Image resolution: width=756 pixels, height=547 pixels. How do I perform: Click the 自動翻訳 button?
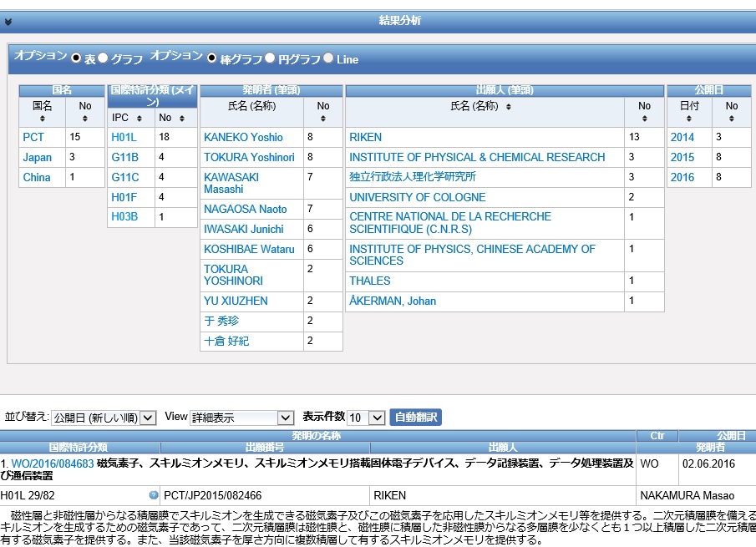point(416,417)
